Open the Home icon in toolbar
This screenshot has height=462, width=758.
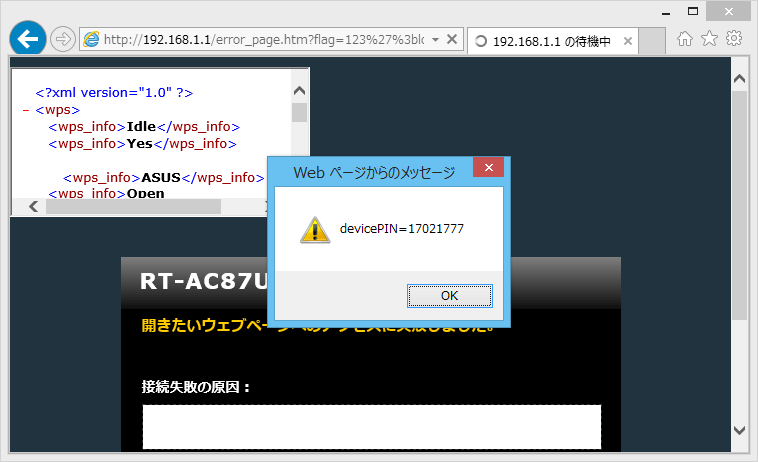point(685,39)
